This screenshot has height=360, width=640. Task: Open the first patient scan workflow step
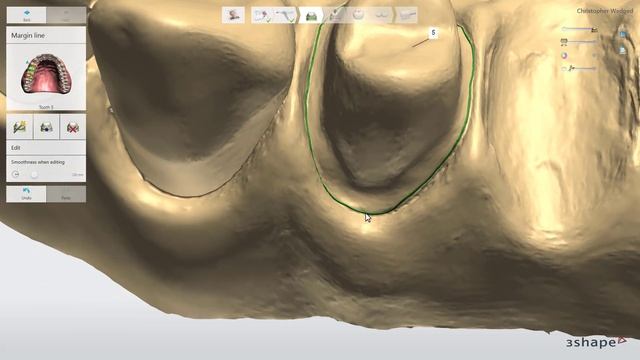pyautogui.click(x=233, y=16)
